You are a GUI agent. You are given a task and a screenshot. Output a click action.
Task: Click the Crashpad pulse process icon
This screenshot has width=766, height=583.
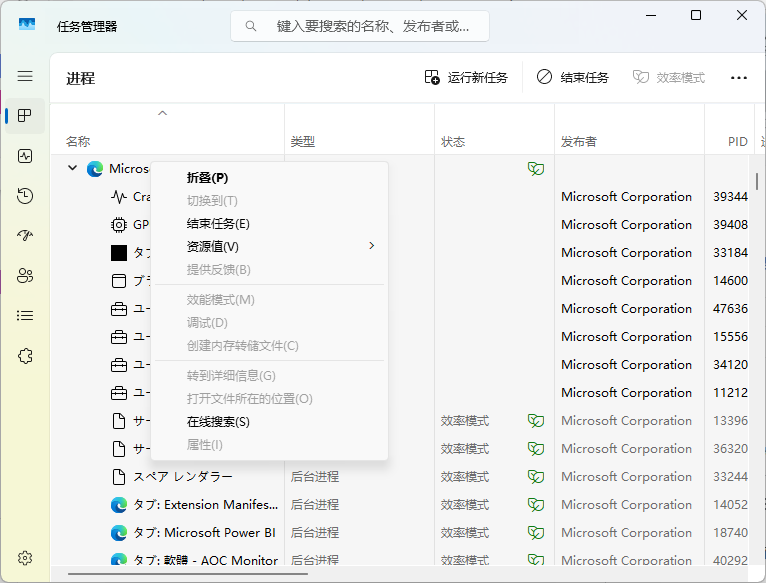(119, 197)
